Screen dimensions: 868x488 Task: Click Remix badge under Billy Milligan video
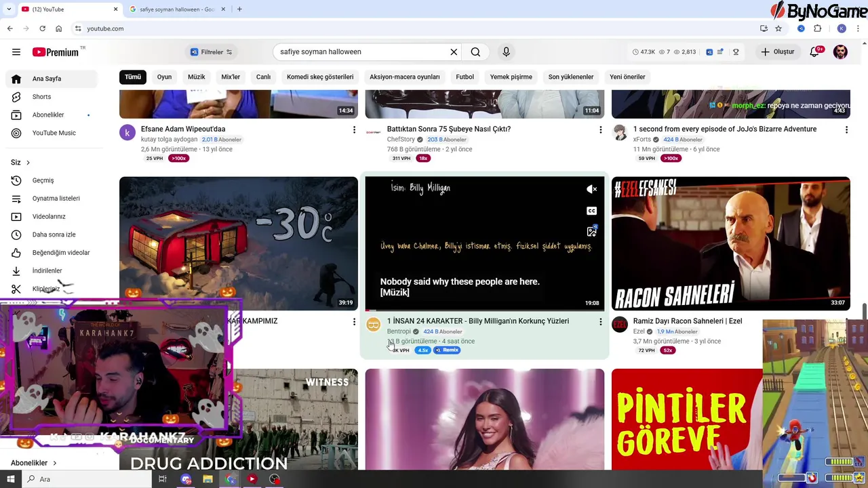(x=447, y=350)
